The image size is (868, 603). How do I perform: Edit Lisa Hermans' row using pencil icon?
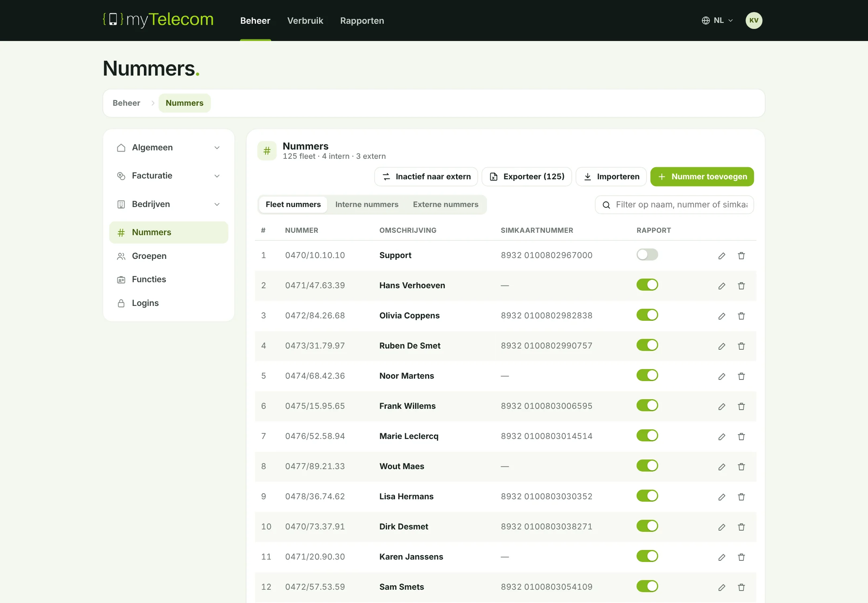click(722, 497)
